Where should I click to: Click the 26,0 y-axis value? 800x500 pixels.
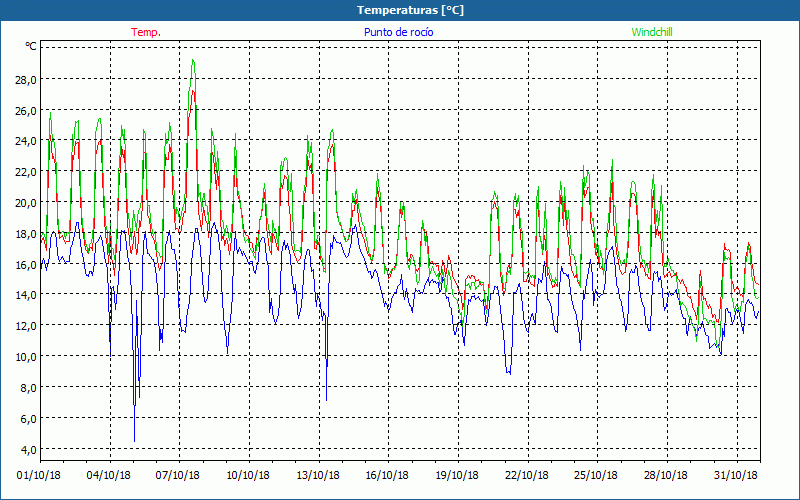26,111
